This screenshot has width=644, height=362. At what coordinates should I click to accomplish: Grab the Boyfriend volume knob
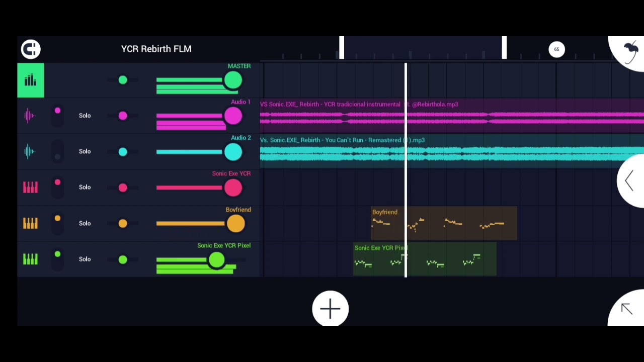coord(235,224)
